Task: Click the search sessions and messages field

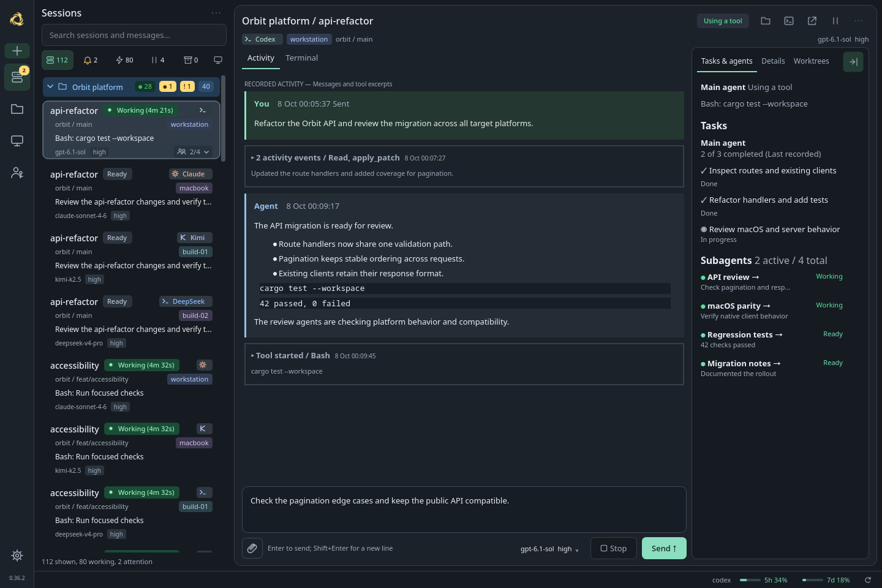Action: click(x=134, y=35)
